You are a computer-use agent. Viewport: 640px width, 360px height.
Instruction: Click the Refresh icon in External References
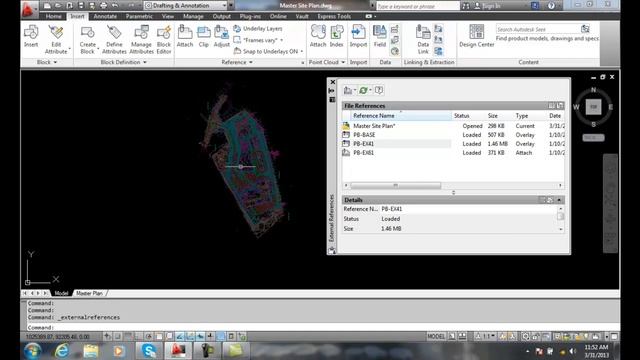click(364, 90)
